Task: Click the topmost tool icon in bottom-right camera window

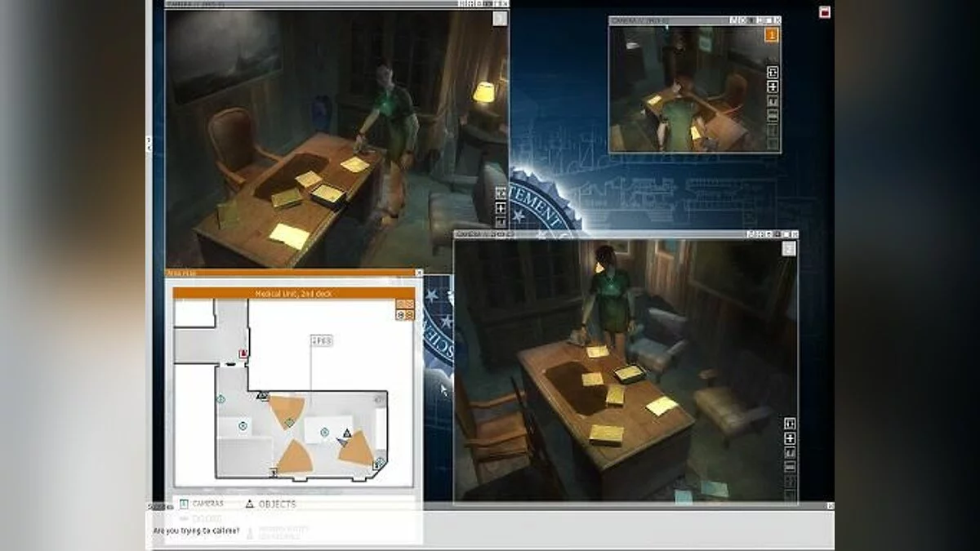Action: tap(790, 424)
